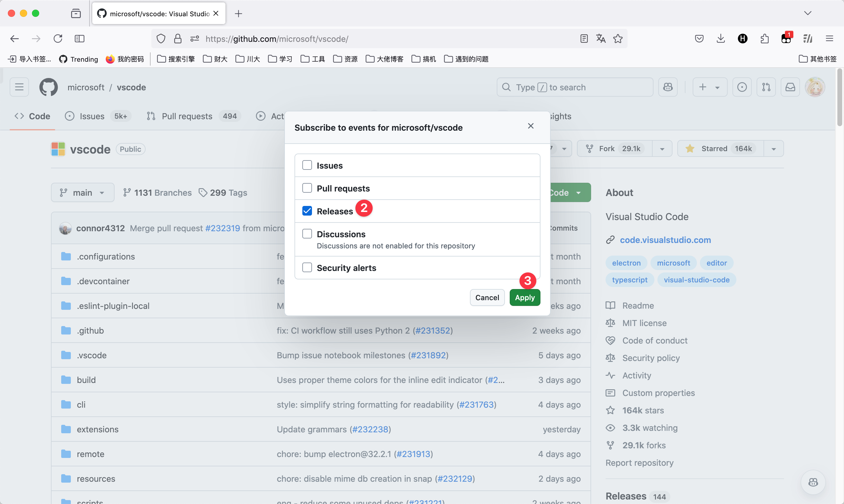Image resolution: width=844 pixels, height=504 pixels.
Task: Switch to the Pull requests tab
Action: click(x=187, y=116)
